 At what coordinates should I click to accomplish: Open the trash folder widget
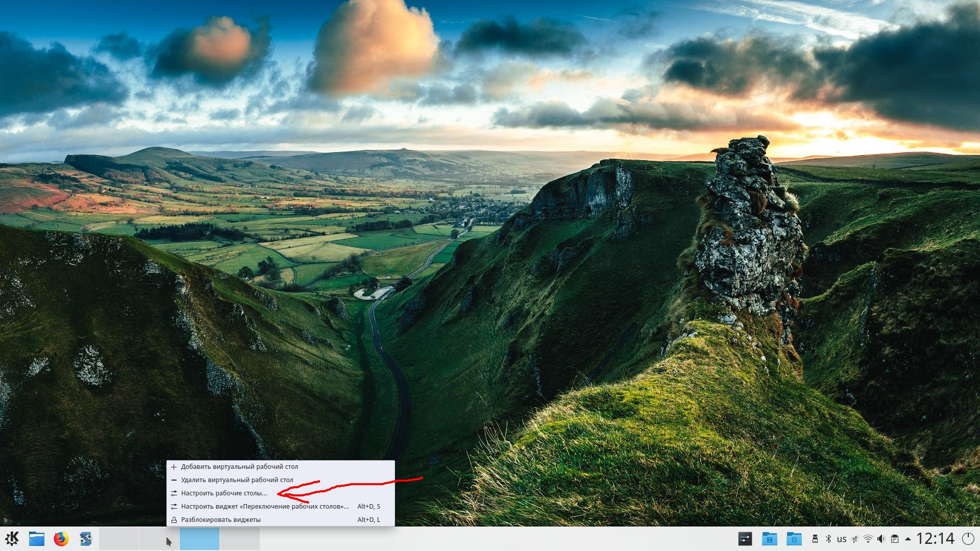(x=794, y=539)
